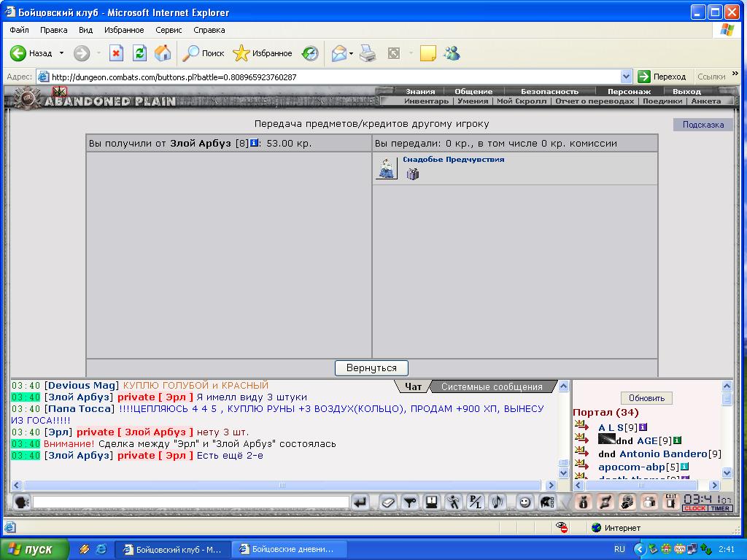The width and height of the screenshot is (747, 560).
Task: Open the Справка menu
Action: coord(209,30)
